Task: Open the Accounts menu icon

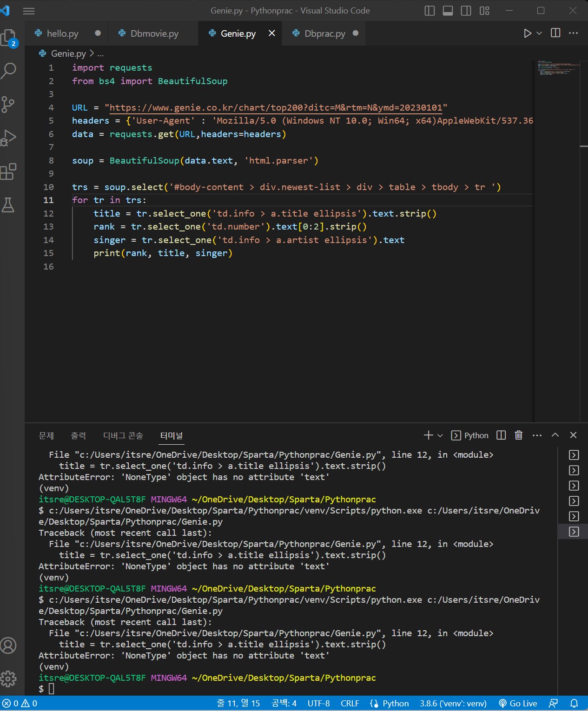Action: [x=9, y=645]
